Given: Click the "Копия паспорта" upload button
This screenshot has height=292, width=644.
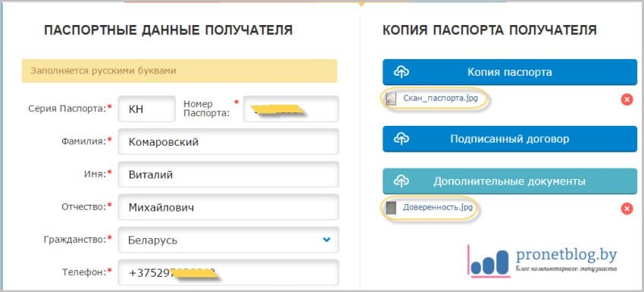Looking at the screenshot, I should point(510,72).
